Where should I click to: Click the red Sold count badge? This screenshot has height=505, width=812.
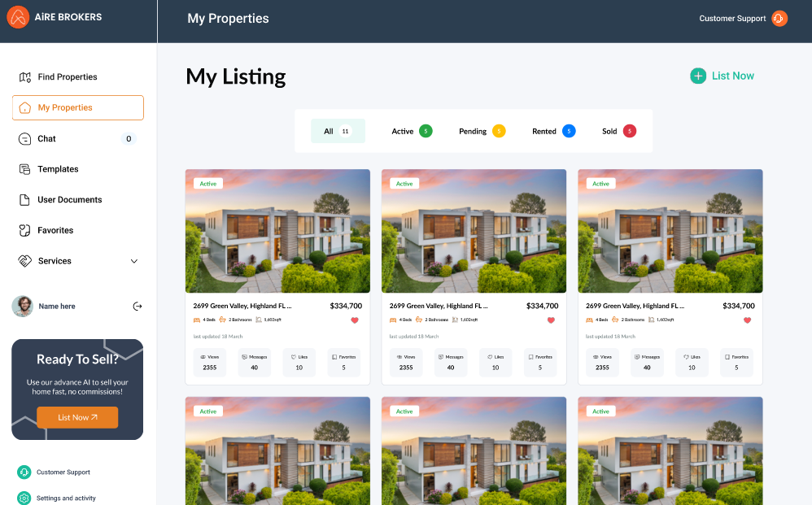(630, 132)
